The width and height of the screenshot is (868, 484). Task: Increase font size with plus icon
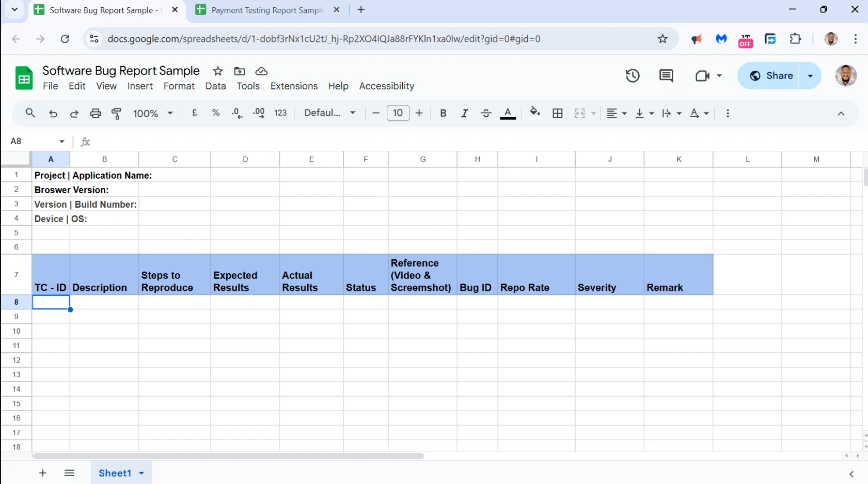(419, 113)
